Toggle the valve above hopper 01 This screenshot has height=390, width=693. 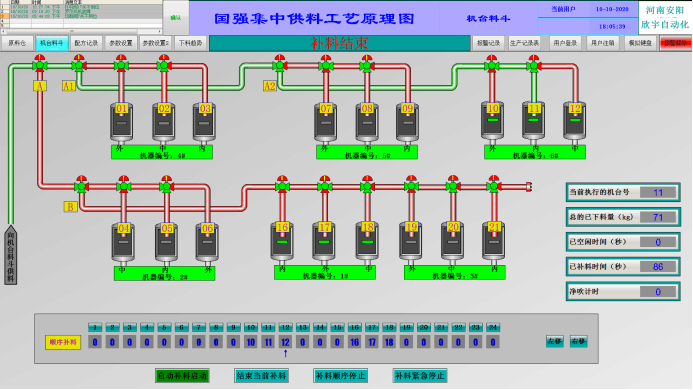121,63
